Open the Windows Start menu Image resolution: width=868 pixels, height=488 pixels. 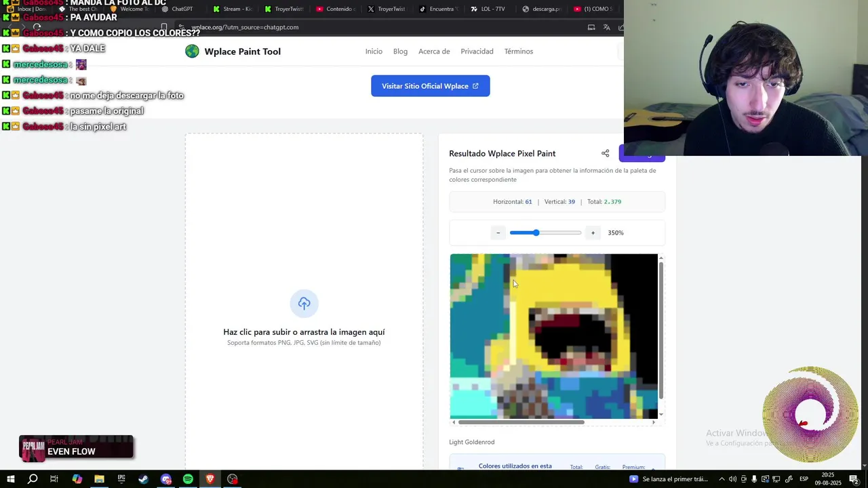click(10, 479)
